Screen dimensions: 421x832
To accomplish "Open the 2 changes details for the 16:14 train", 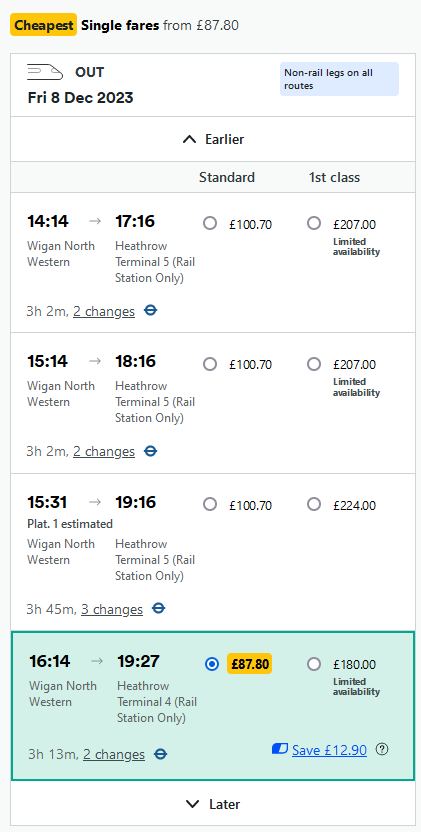I will [114, 755].
